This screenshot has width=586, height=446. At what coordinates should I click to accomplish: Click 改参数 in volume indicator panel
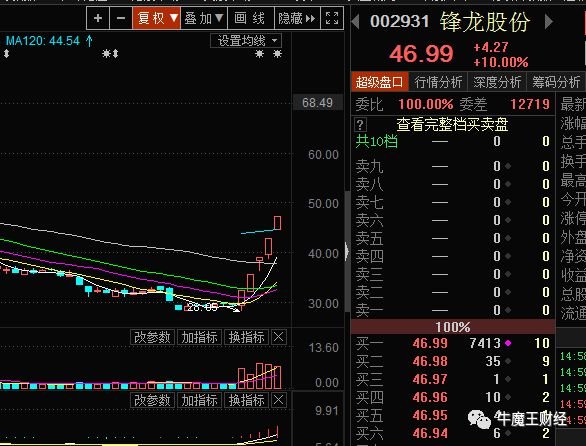tap(152, 337)
